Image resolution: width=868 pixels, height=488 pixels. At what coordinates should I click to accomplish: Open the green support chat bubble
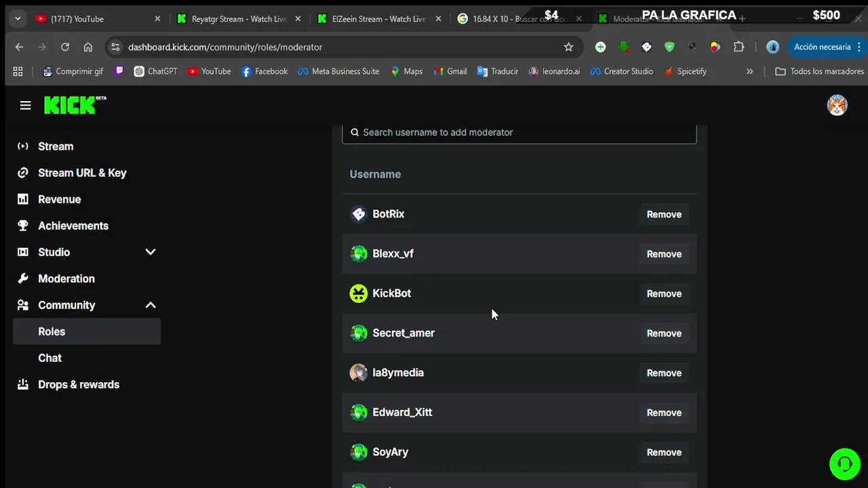coord(844,464)
